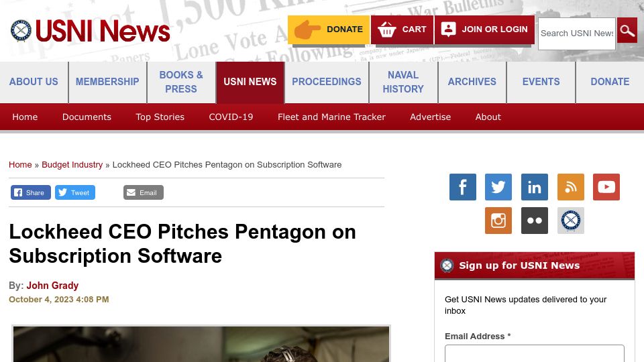Click the USNI seal icon in the social icons
Screen dimensions: 644x362
[570, 221]
